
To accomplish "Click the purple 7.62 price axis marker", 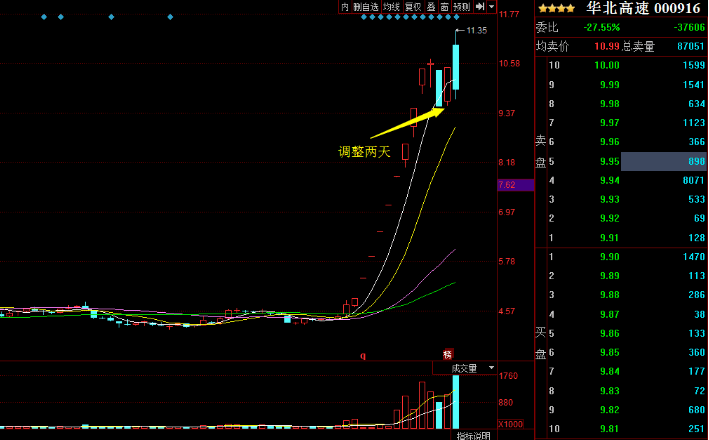I will tap(506, 185).
